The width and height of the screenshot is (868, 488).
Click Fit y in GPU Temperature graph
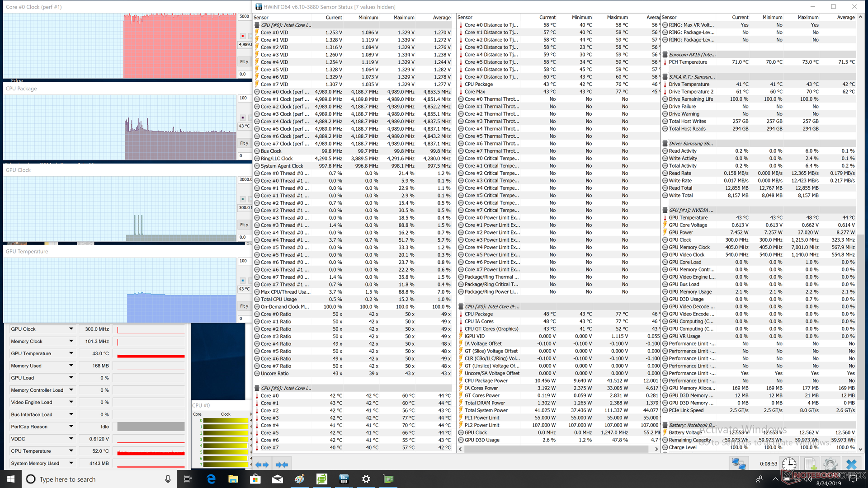244,306
